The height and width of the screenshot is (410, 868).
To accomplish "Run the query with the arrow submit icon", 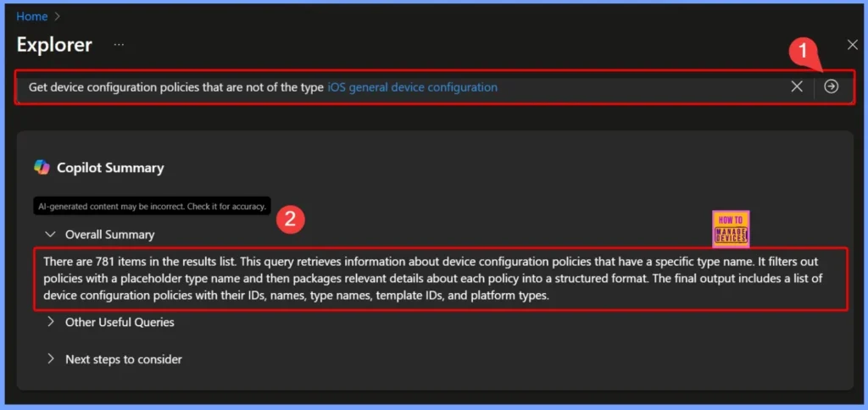I will [831, 86].
